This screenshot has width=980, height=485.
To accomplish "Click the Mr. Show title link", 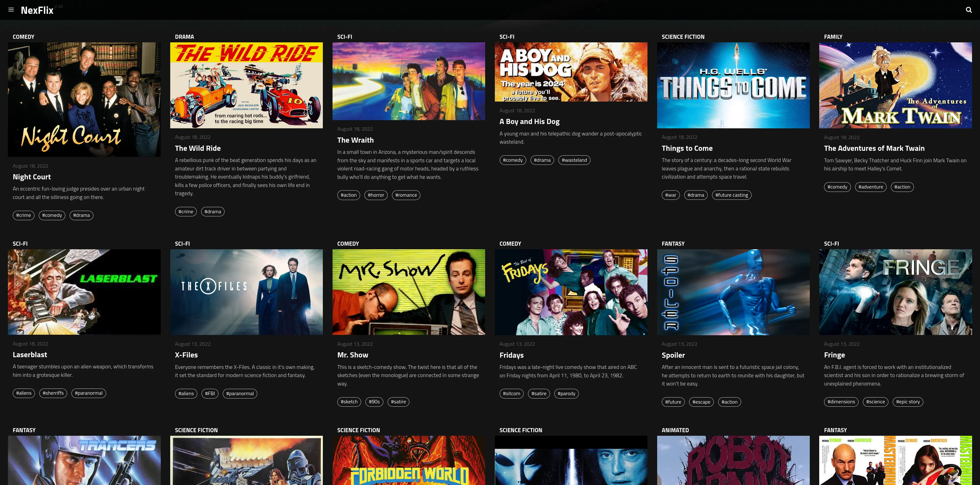I will click(353, 355).
